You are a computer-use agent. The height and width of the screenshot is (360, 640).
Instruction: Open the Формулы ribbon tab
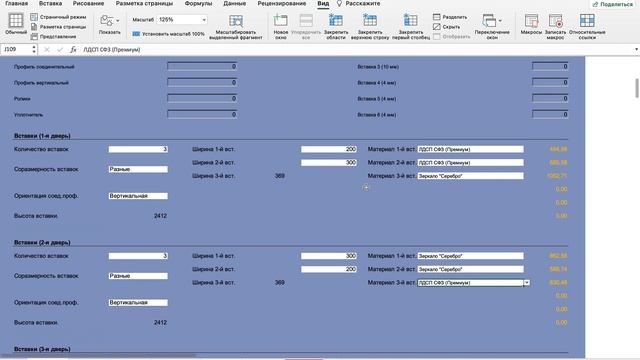(198, 3)
